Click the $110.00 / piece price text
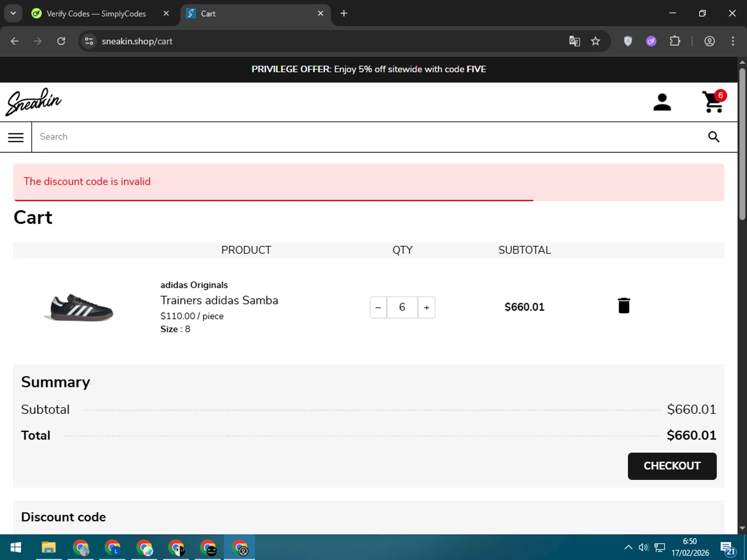The image size is (747, 560). 192,316
